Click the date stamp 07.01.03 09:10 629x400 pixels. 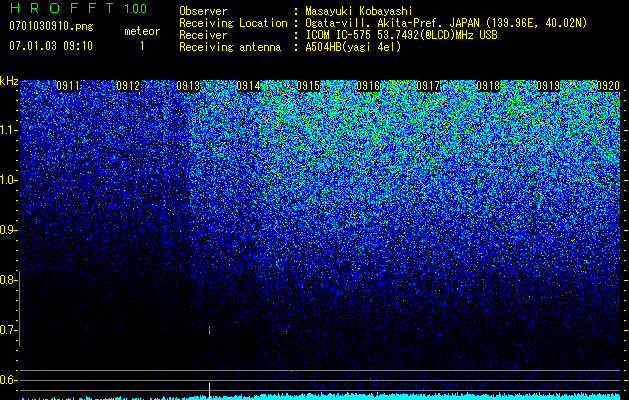(51, 46)
